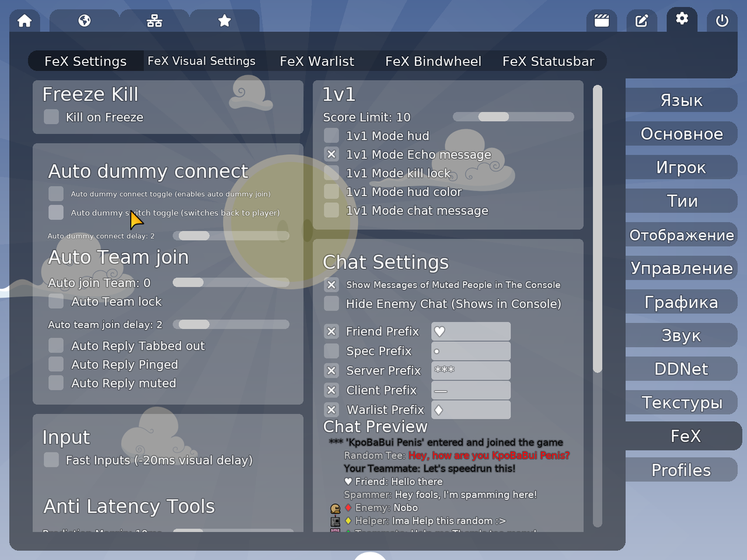The image size is (747, 560).
Task: Uncheck the Client Prefix checkbox
Action: pos(331,390)
